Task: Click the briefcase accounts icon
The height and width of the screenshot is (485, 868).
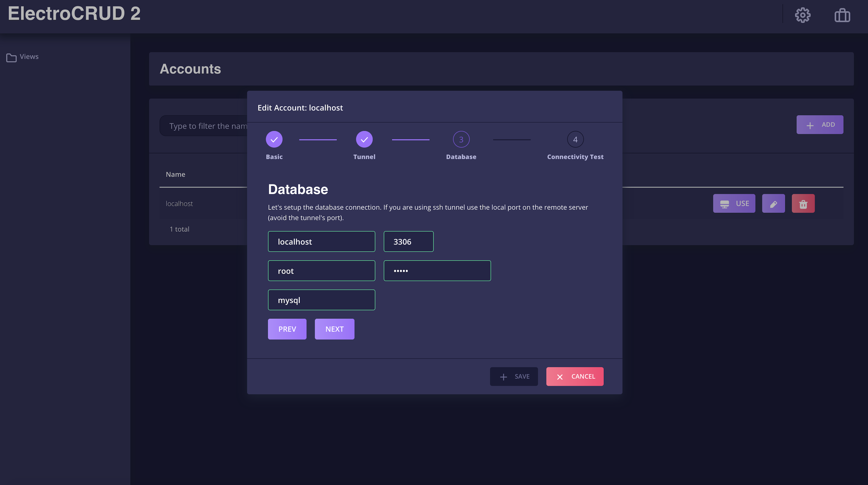Action: click(x=842, y=15)
